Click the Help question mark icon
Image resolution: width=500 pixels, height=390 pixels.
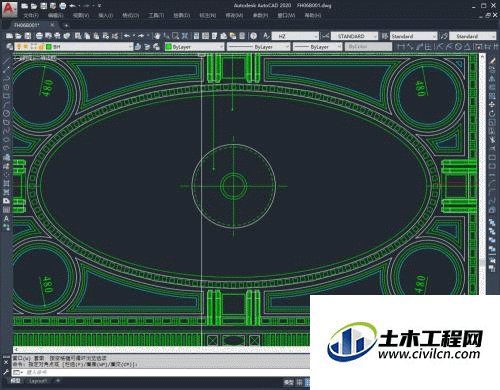pos(254,36)
